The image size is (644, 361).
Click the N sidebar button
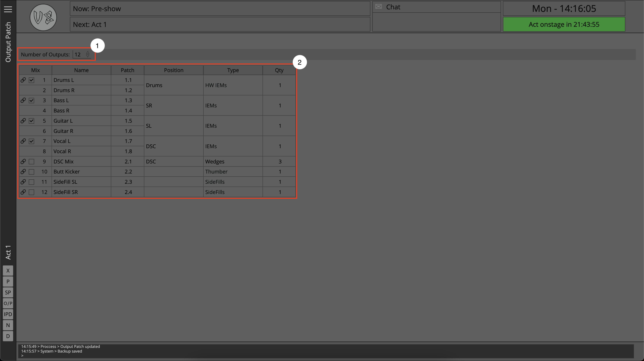8,325
